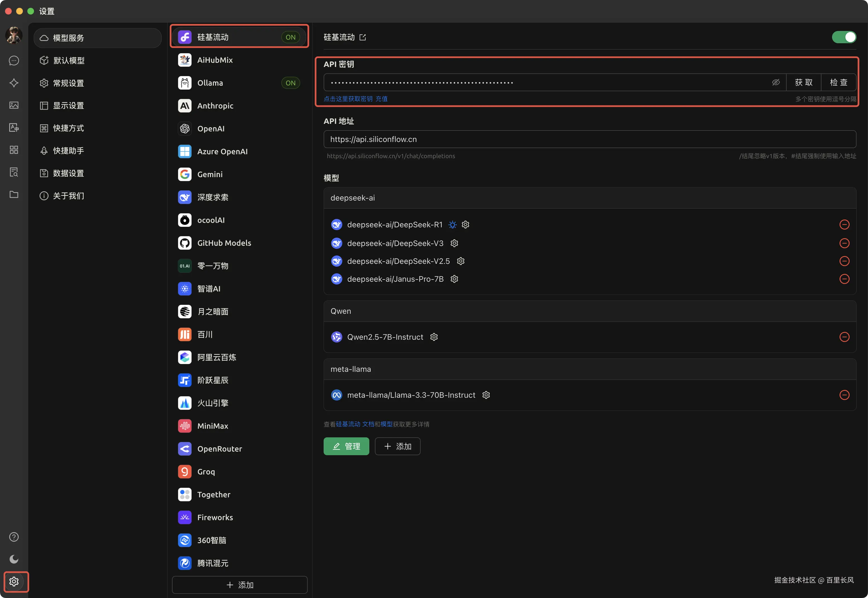Open the chat assistant sidebar icon
868x598 pixels.
14,61
